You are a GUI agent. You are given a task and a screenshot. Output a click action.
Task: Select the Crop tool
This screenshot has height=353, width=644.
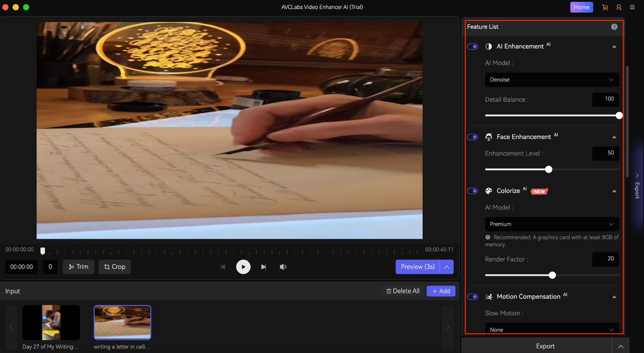pos(114,267)
